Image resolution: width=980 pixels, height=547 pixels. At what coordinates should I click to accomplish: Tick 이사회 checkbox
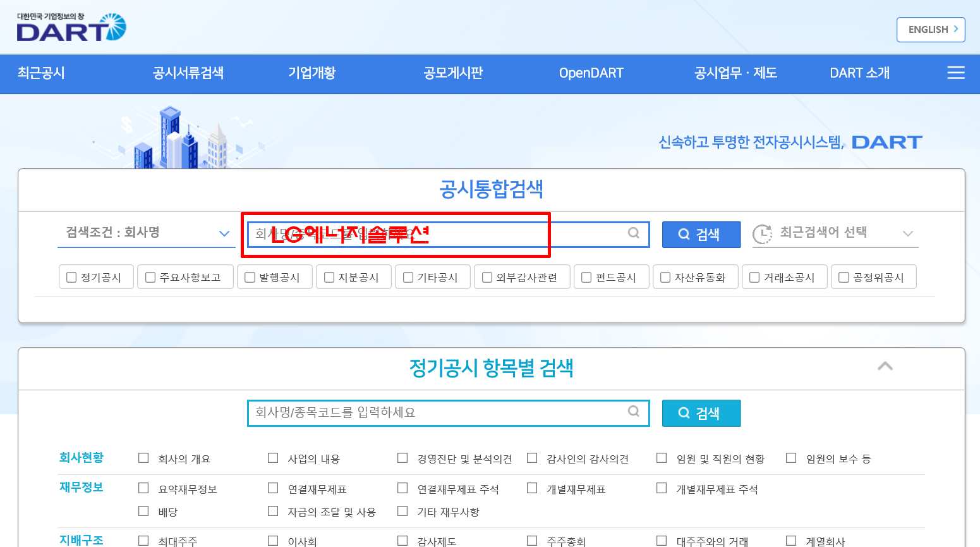coord(273,541)
